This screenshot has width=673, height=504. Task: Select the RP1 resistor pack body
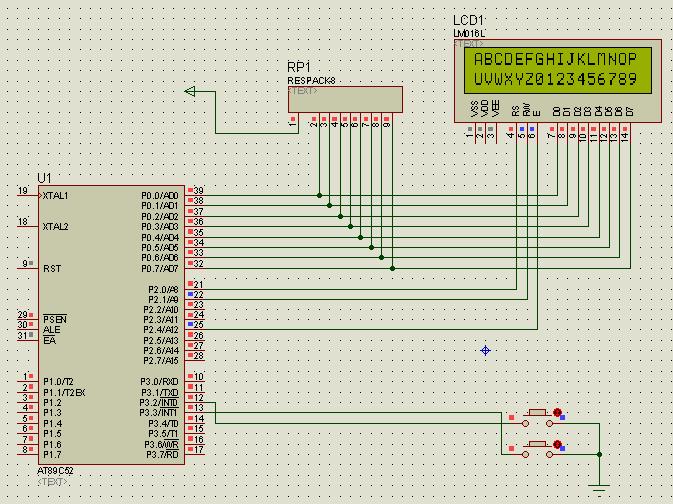[345, 99]
